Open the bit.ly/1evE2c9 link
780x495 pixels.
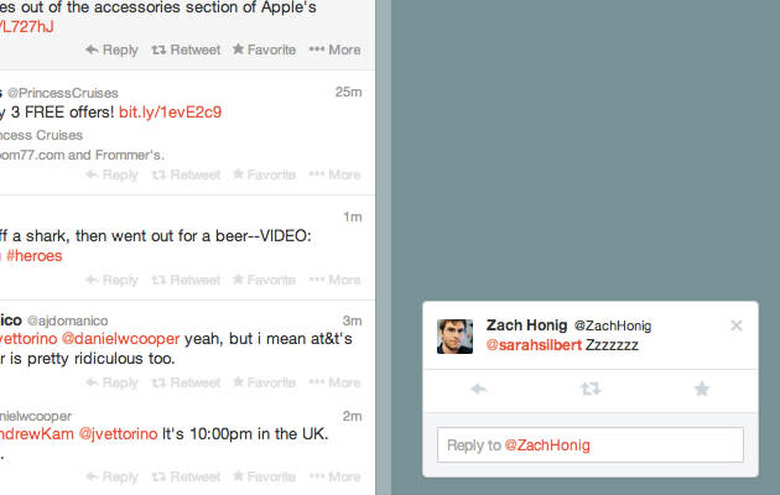(x=170, y=112)
